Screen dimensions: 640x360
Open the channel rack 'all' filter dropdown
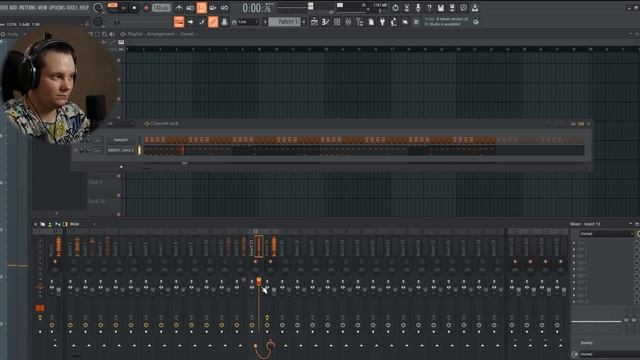(120, 123)
